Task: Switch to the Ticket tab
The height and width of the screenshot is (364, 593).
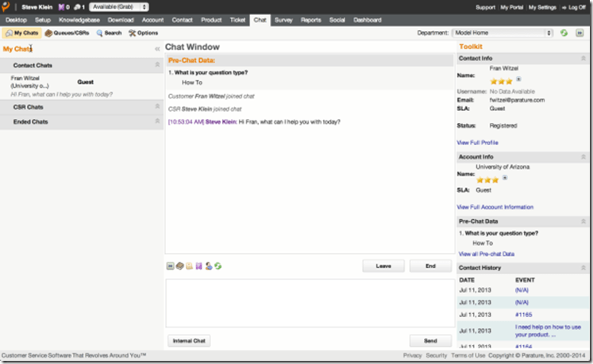Action: click(238, 19)
